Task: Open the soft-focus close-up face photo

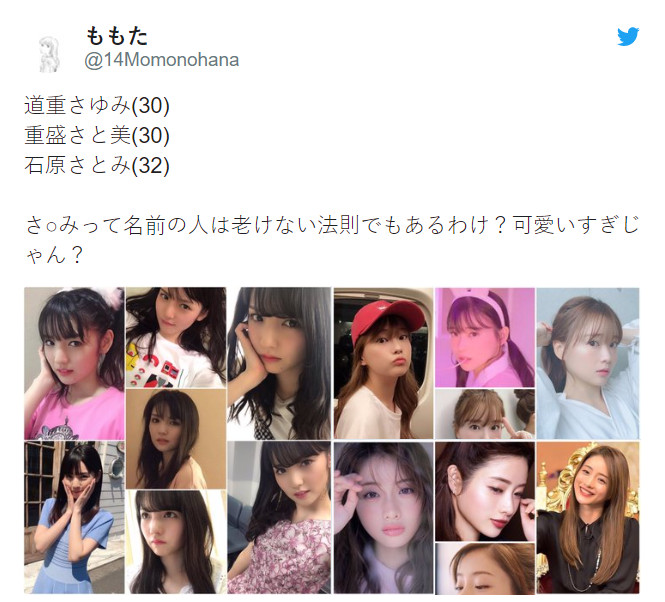Action: [x=383, y=517]
